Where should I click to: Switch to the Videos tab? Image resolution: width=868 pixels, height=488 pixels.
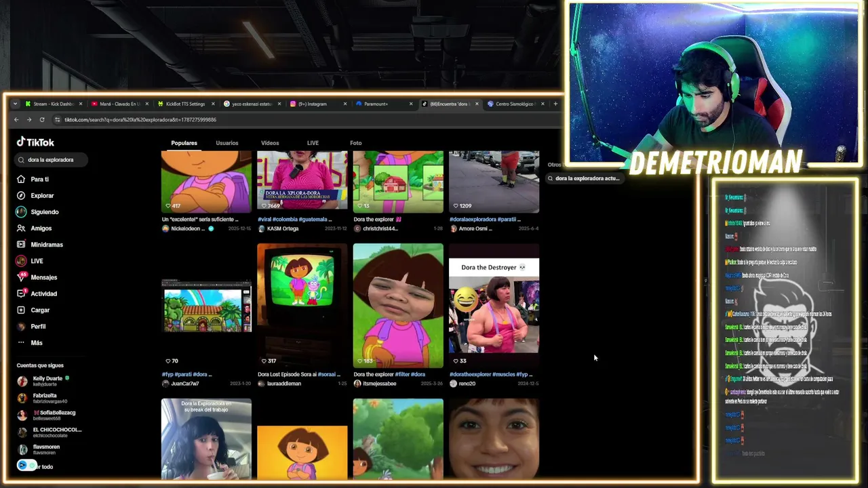[270, 143]
